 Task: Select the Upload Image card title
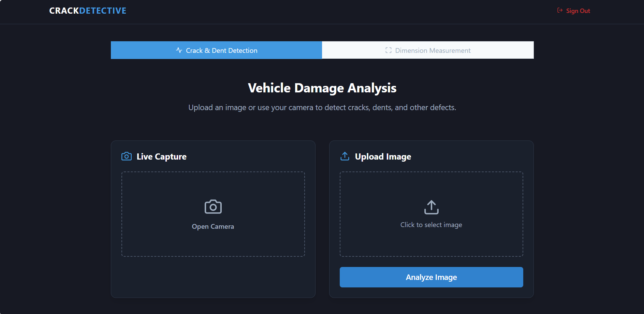pos(383,157)
